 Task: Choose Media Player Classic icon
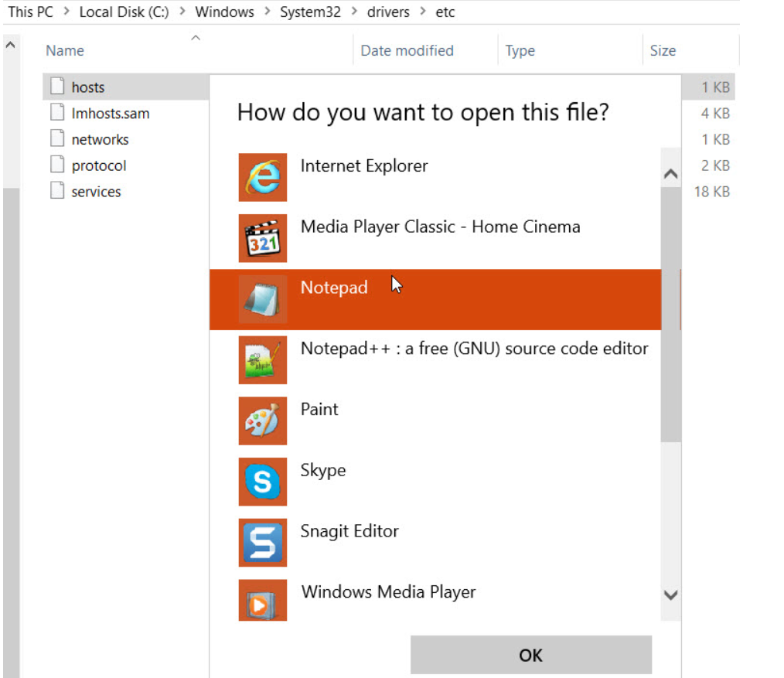tap(262, 238)
